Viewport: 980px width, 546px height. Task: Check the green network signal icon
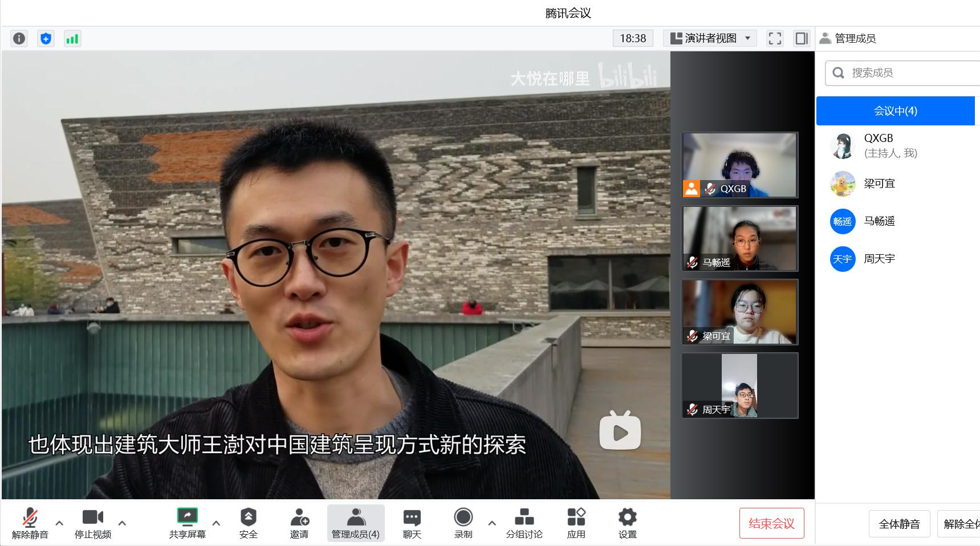pyautogui.click(x=72, y=38)
